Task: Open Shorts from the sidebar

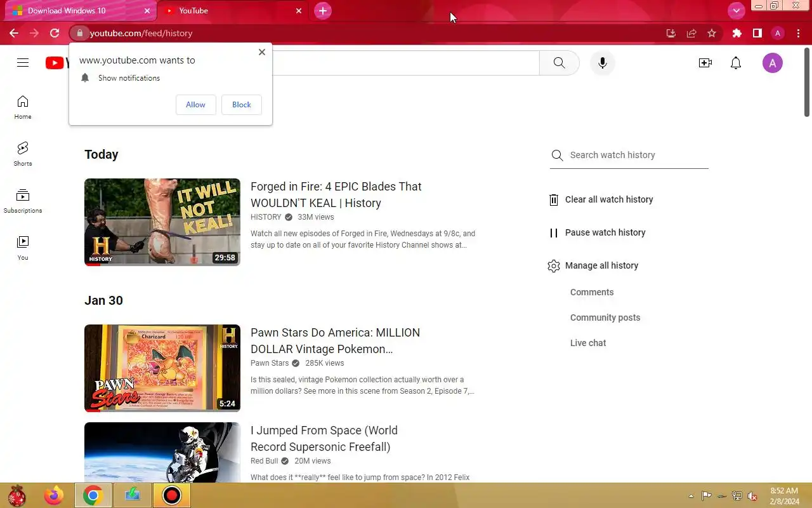Action: click(x=23, y=154)
